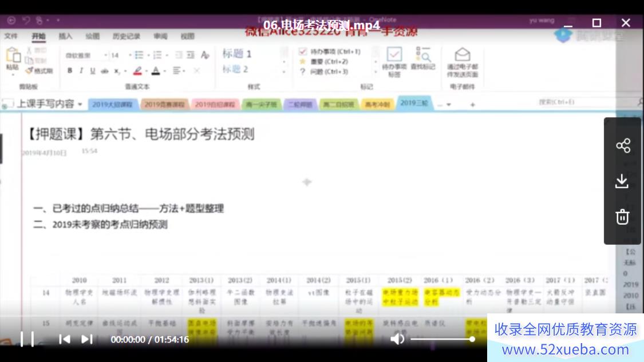Click the clear formatting icon
This screenshot has width=644, height=362.
(205, 55)
